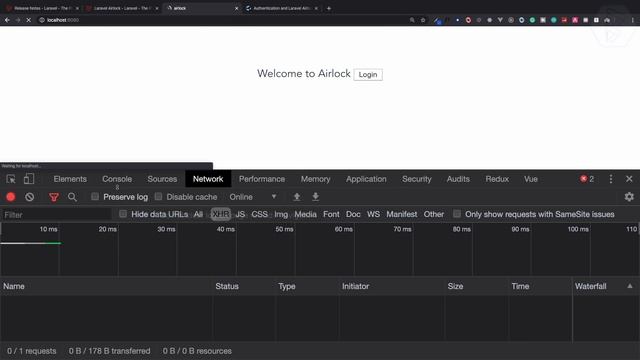Click the Login button
640x360 pixels.
368,75
